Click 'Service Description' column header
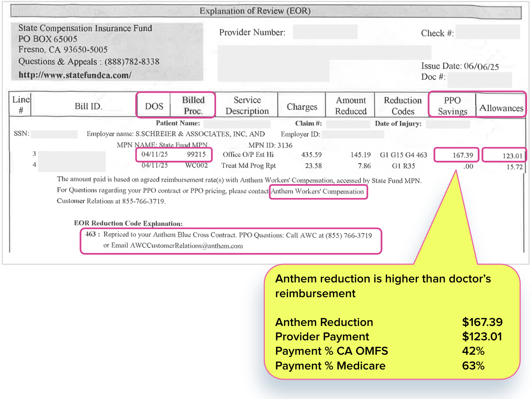The width and height of the screenshot is (532, 399). (x=247, y=105)
